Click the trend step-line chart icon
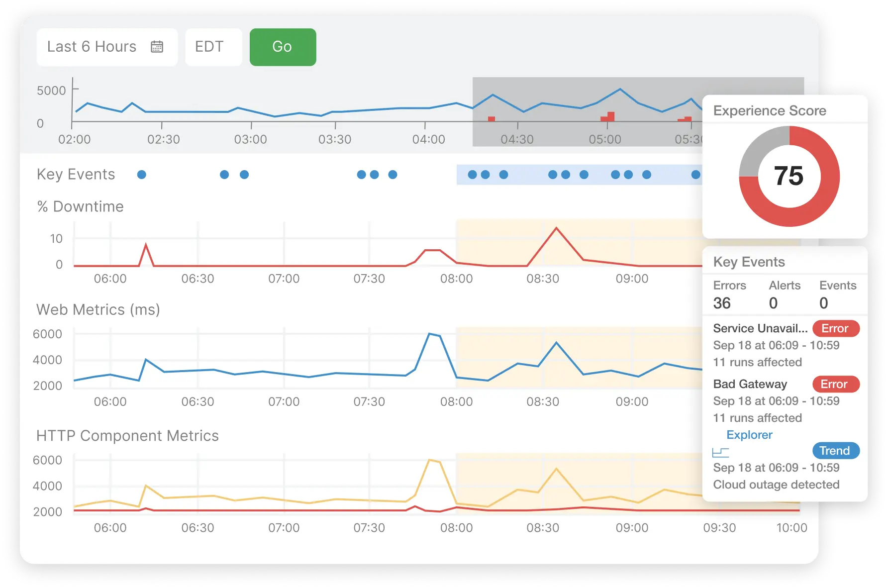Viewport: 888px width, 588px height. [x=721, y=452]
